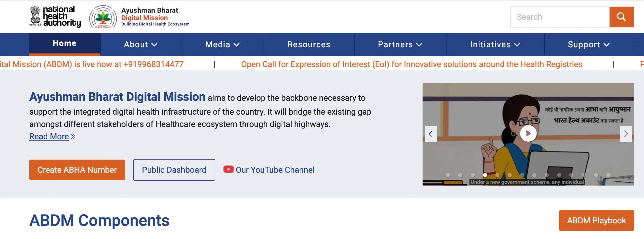The width and height of the screenshot is (644, 239).
Task: Click the Ayushman Bharat Digital Mission intro heading
Action: (x=117, y=97)
